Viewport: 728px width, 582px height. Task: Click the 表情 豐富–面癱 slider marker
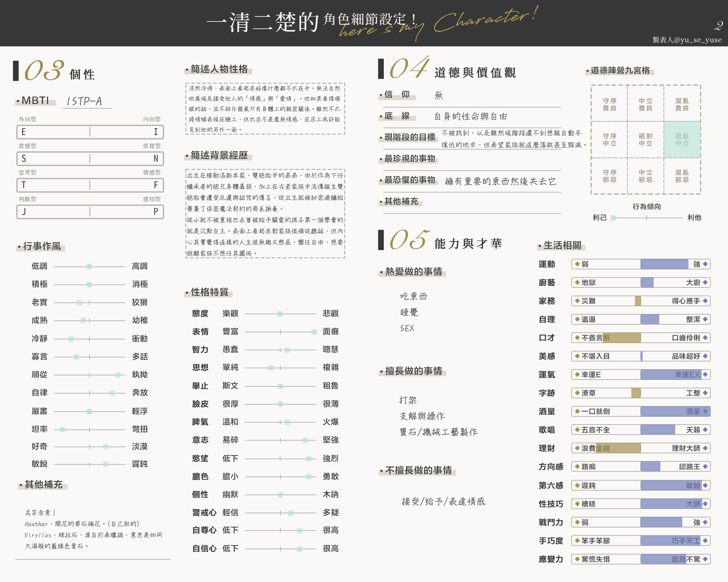point(314,332)
